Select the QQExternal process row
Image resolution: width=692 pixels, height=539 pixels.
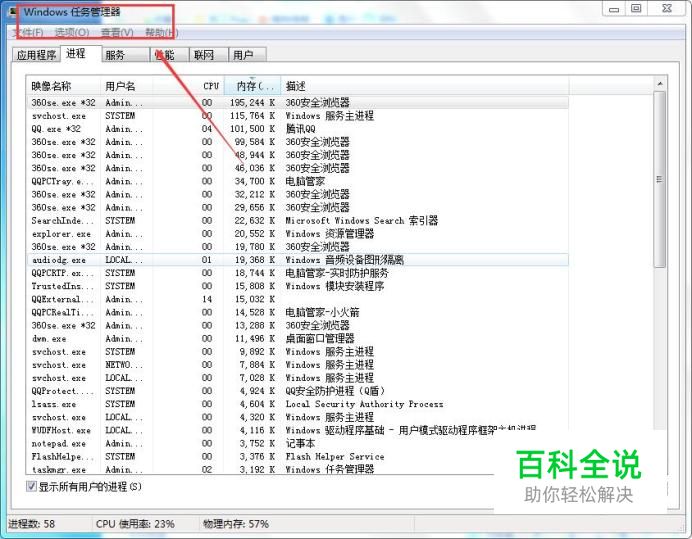click(x=297, y=299)
